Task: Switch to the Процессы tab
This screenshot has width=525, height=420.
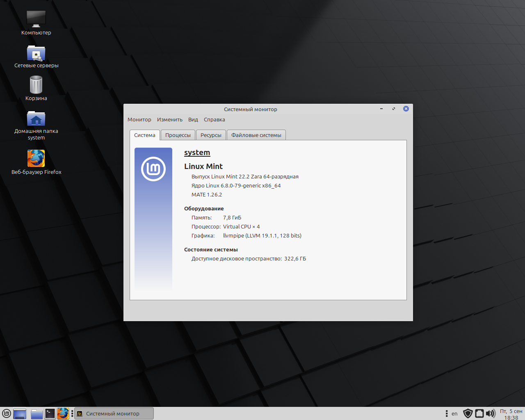Action: (178, 135)
